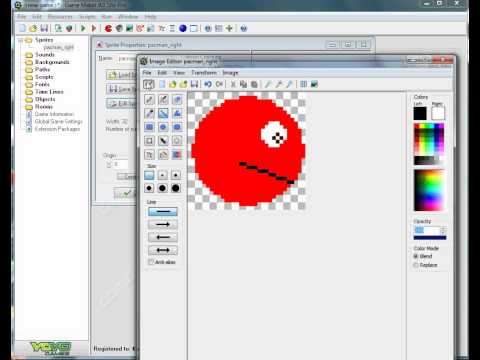Adjust Opacity value spinner arrows

443,230
